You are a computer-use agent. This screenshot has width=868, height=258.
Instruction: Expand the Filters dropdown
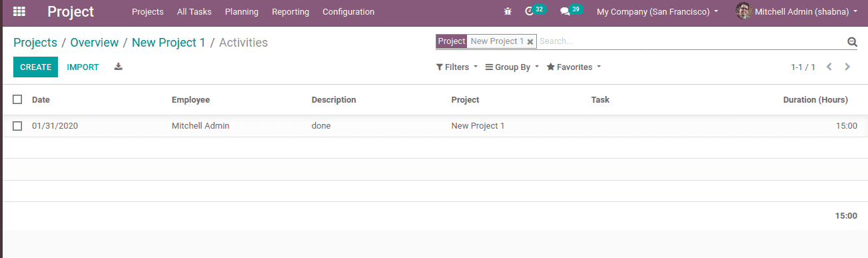coord(457,67)
